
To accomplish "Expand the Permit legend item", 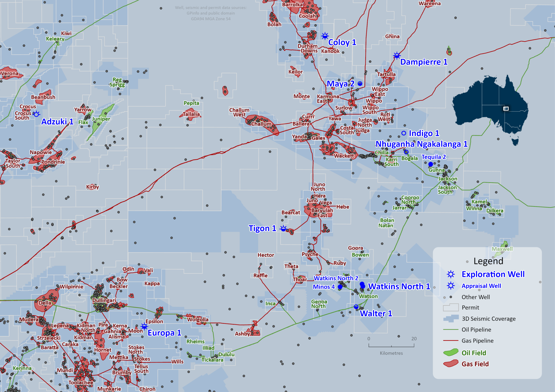I will pos(470,308).
